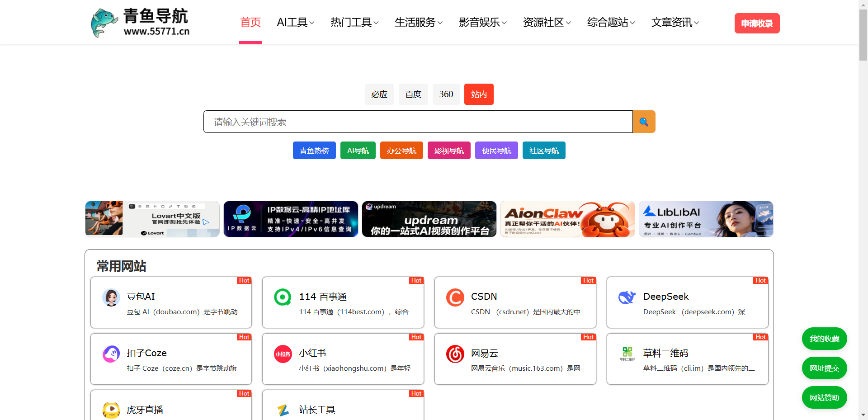
Task: Expand the AI工具 dropdown menu
Action: click(296, 23)
